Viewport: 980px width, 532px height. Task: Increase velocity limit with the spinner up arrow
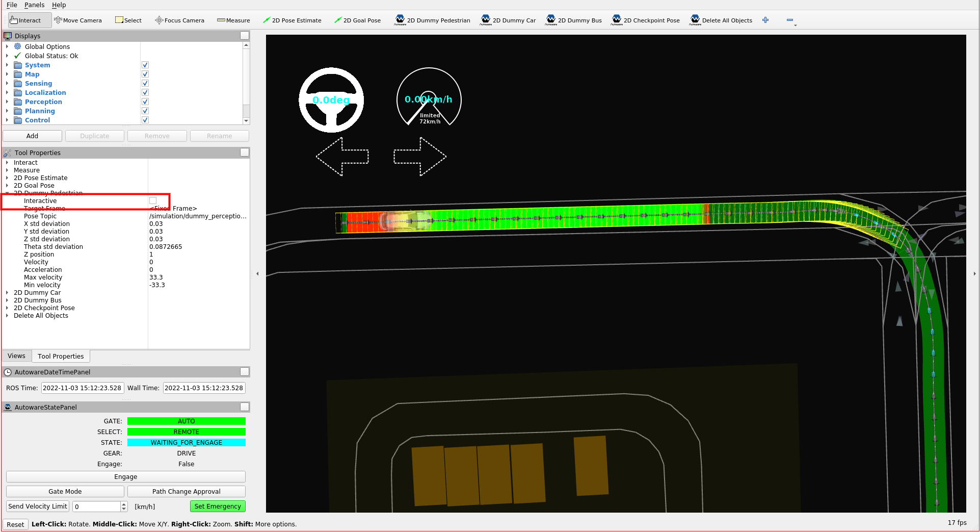123,503
